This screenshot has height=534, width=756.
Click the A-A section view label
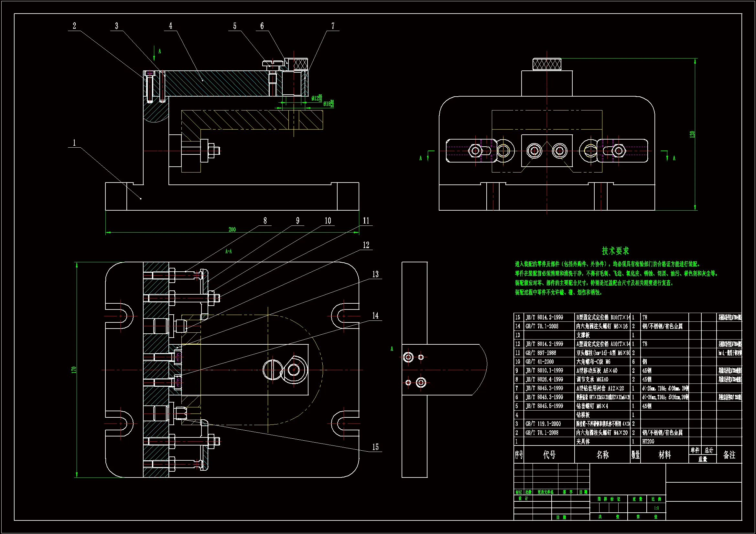(x=229, y=251)
